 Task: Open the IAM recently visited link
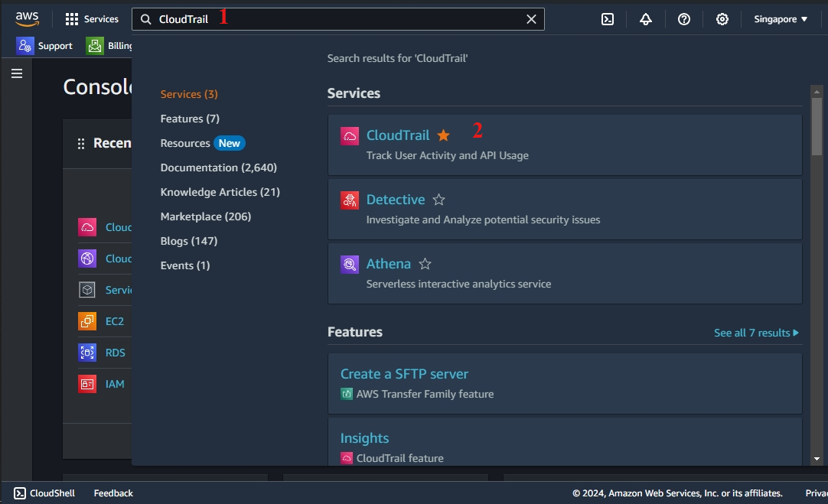click(115, 384)
